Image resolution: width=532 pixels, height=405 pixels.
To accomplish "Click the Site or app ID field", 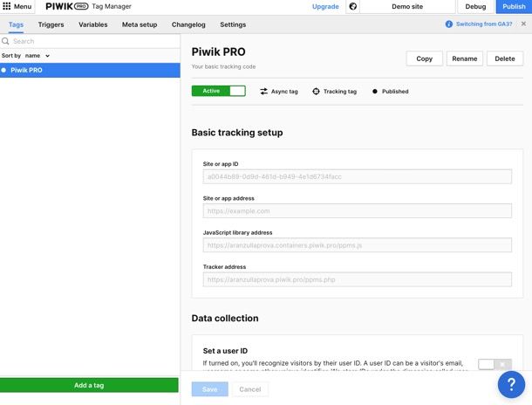I will pos(358,176).
